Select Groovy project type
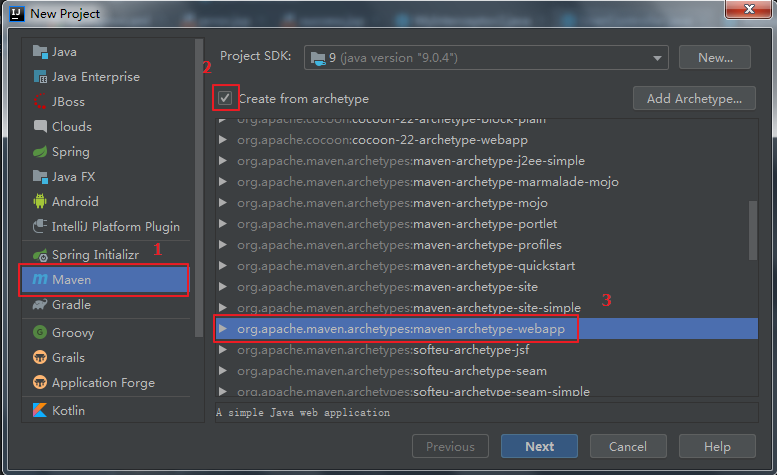This screenshot has height=475, width=777. coord(106,332)
